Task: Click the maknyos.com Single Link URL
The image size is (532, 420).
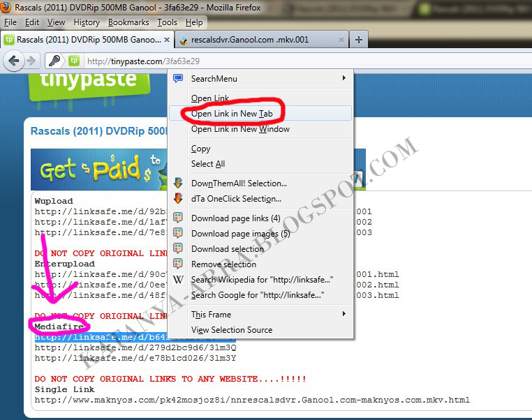Action: click(x=252, y=400)
